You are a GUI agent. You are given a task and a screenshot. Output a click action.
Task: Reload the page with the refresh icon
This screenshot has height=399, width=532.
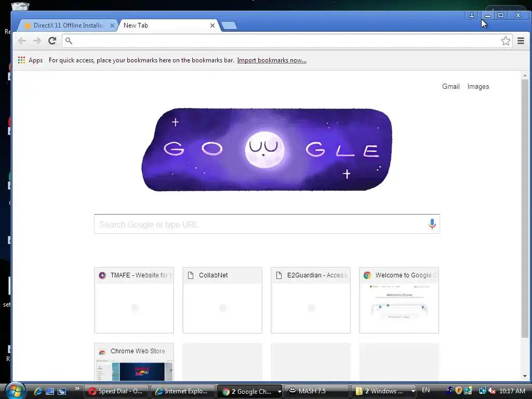tap(52, 41)
